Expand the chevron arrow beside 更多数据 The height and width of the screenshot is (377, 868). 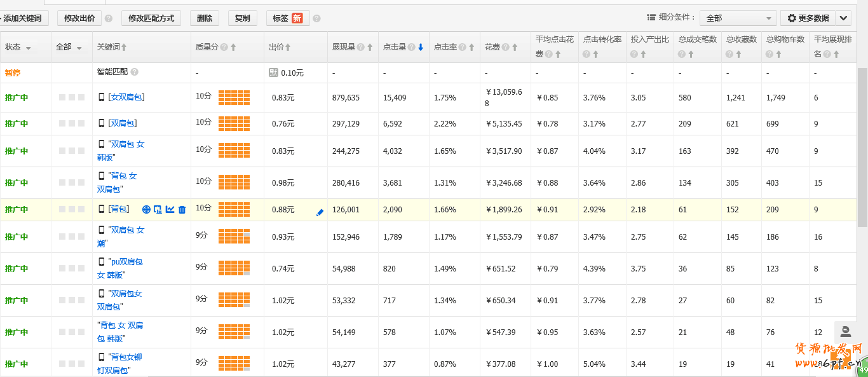tap(843, 18)
